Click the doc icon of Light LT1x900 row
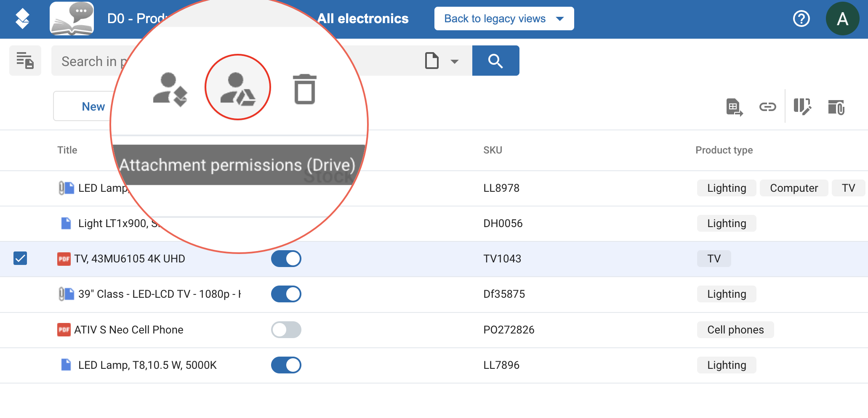The height and width of the screenshot is (418, 868). (66, 223)
